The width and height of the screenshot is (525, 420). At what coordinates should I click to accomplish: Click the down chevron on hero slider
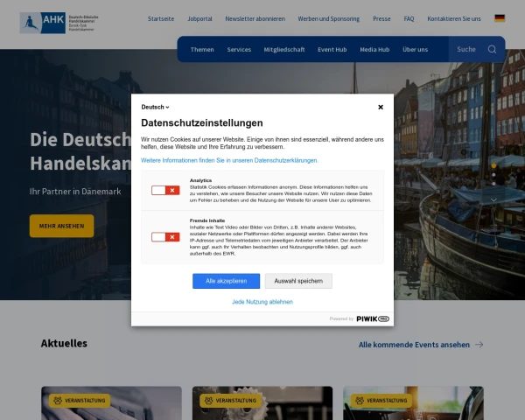point(493,199)
